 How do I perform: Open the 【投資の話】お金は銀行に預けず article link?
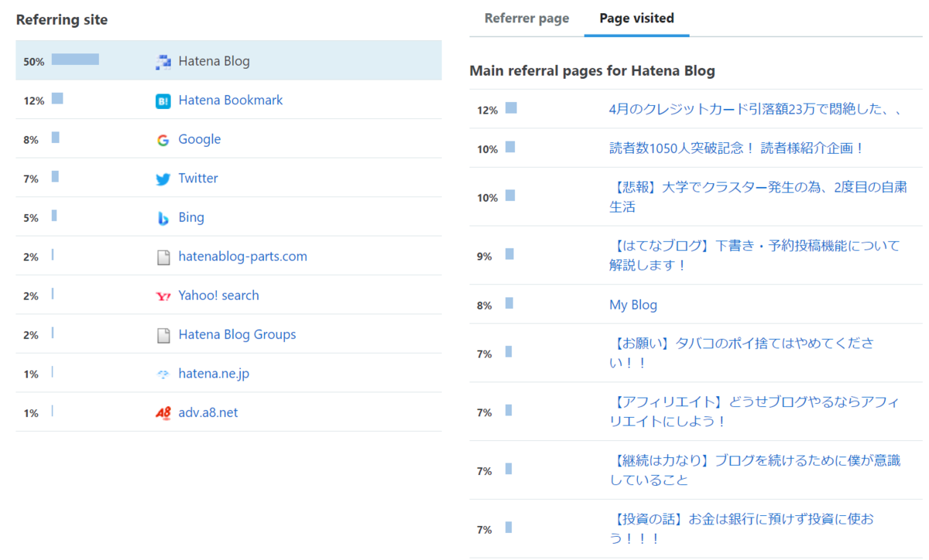pos(742,529)
